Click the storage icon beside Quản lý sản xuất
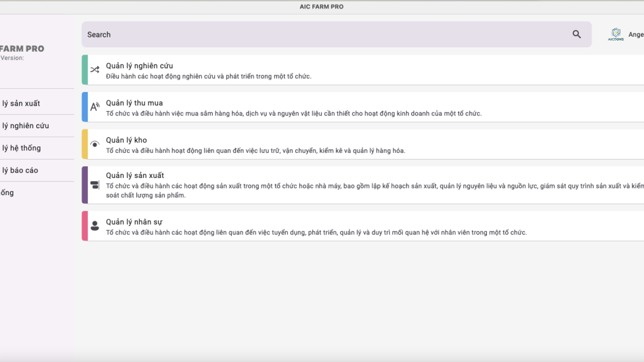Image resolution: width=644 pixels, height=362 pixels. 94,185
